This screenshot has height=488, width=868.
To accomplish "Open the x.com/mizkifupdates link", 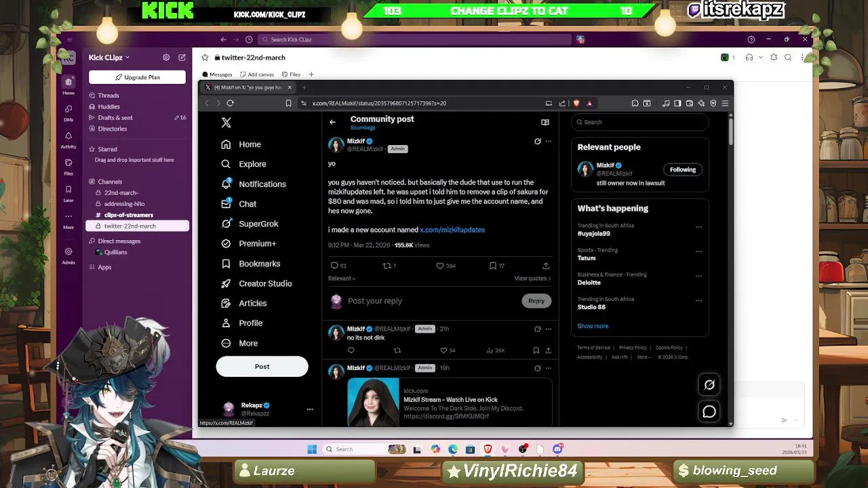I will pos(452,230).
